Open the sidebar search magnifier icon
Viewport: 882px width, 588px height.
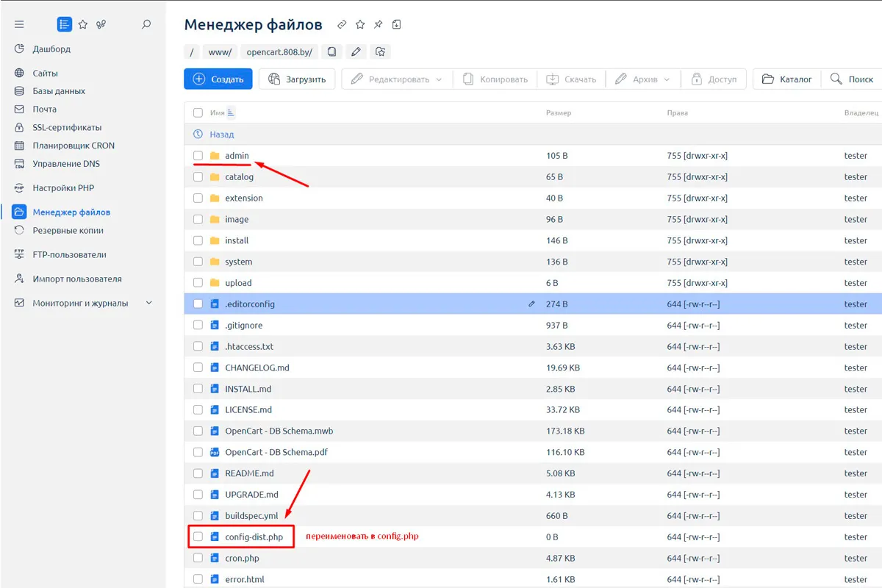[146, 24]
